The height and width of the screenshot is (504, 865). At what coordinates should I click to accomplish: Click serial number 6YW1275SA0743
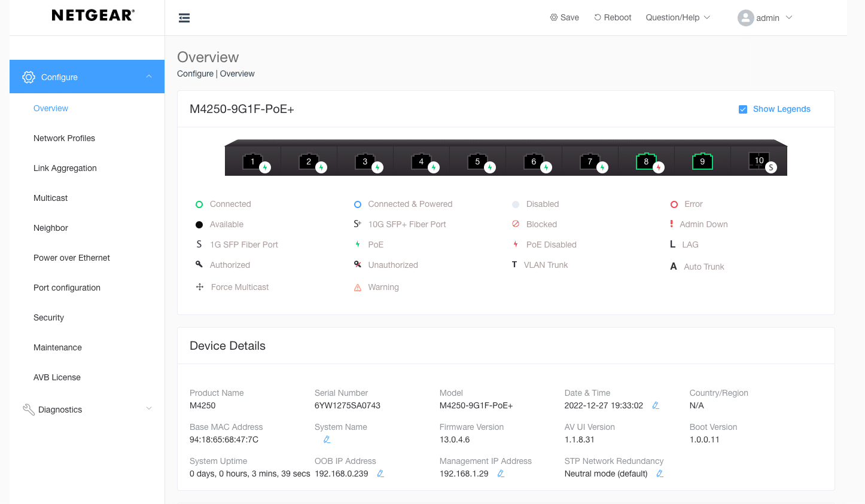(348, 405)
